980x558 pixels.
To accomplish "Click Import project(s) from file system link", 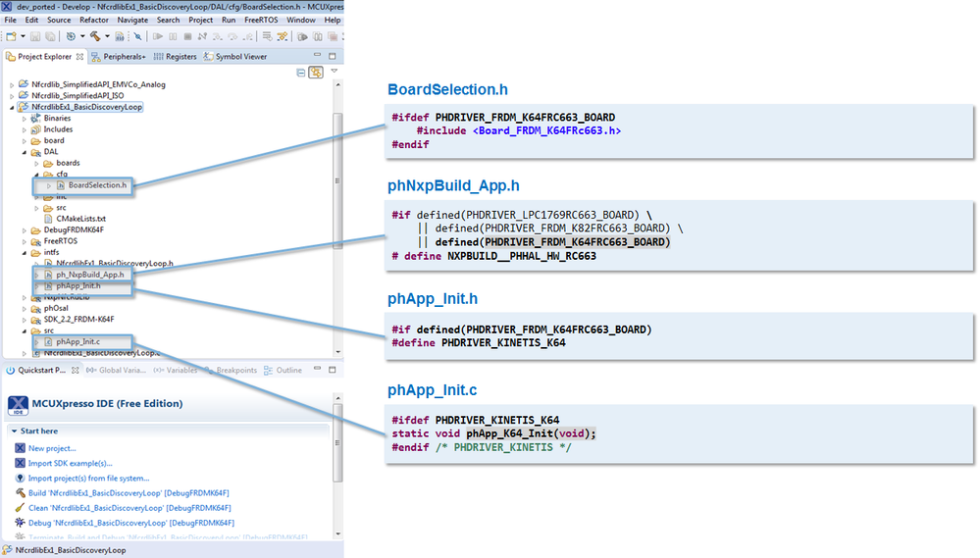I will (x=88, y=479).
